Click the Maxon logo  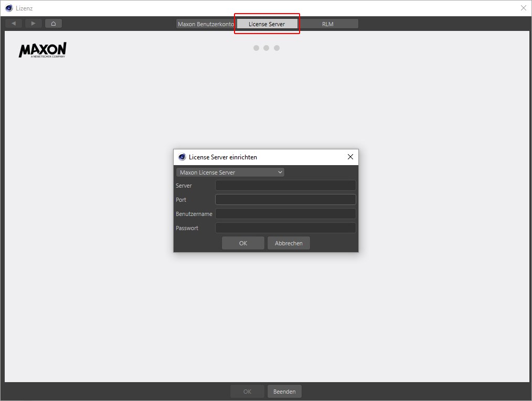(42, 50)
